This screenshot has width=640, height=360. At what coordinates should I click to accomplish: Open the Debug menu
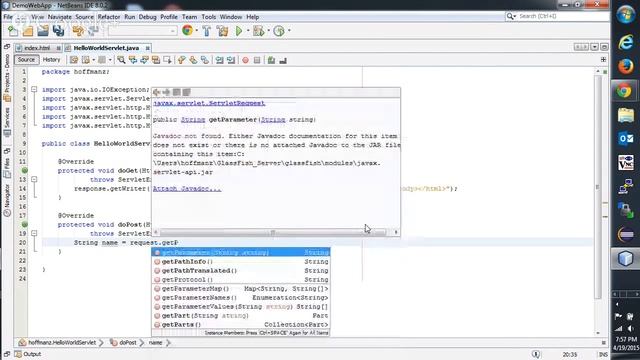coord(147,17)
